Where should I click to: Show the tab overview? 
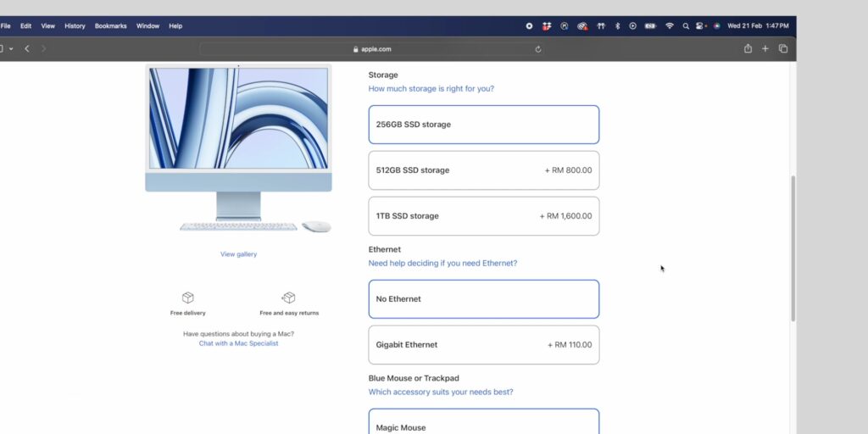tap(782, 48)
